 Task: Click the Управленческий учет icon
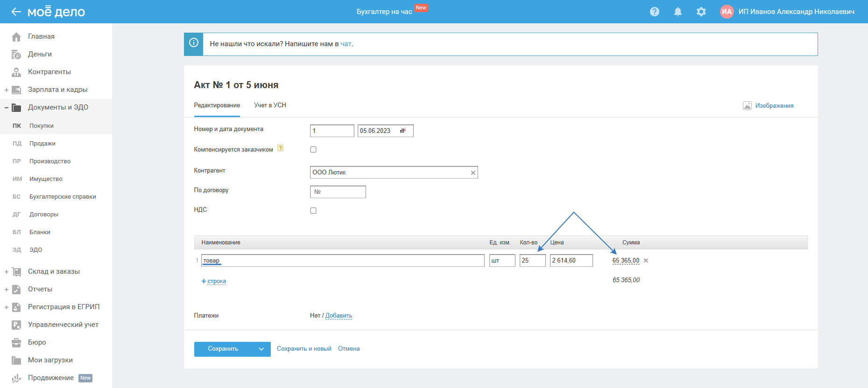16,325
